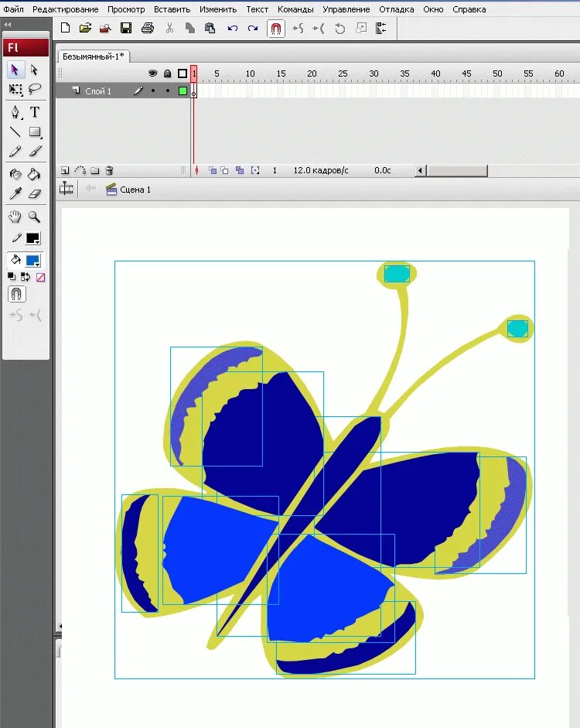Pick the Rectangle tool
The height and width of the screenshot is (728, 580).
pyautogui.click(x=34, y=132)
